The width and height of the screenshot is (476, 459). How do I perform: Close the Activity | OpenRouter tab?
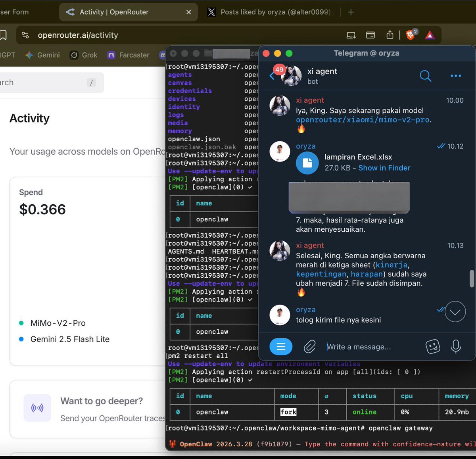189,12
